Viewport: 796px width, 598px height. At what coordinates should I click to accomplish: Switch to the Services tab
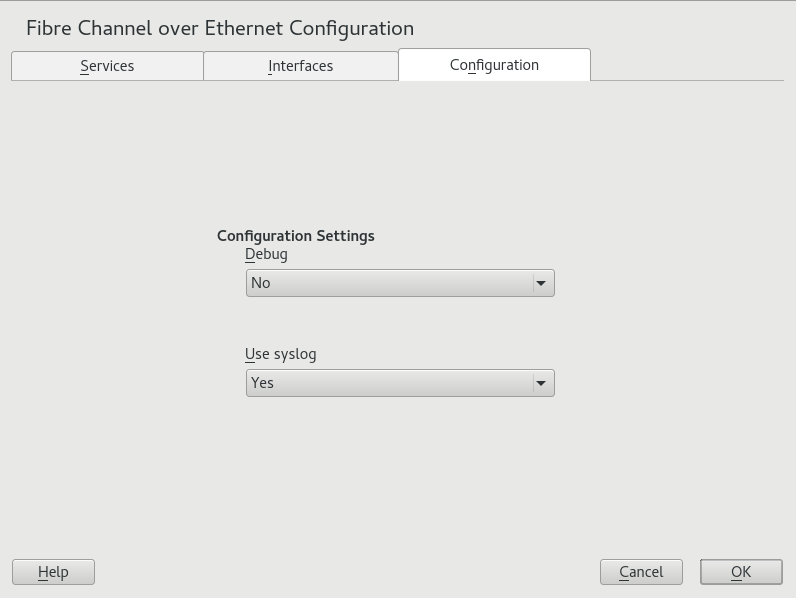pyautogui.click(x=107, y=66)
